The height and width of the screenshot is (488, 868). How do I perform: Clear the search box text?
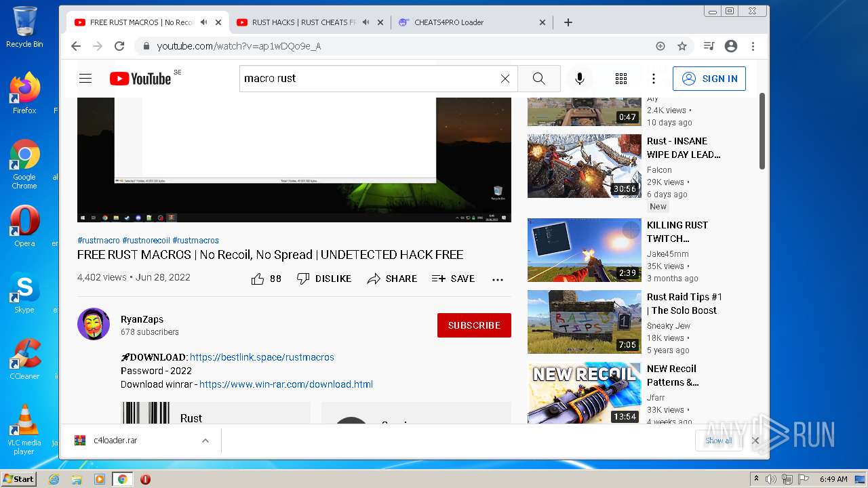click(x=505, y=79)
